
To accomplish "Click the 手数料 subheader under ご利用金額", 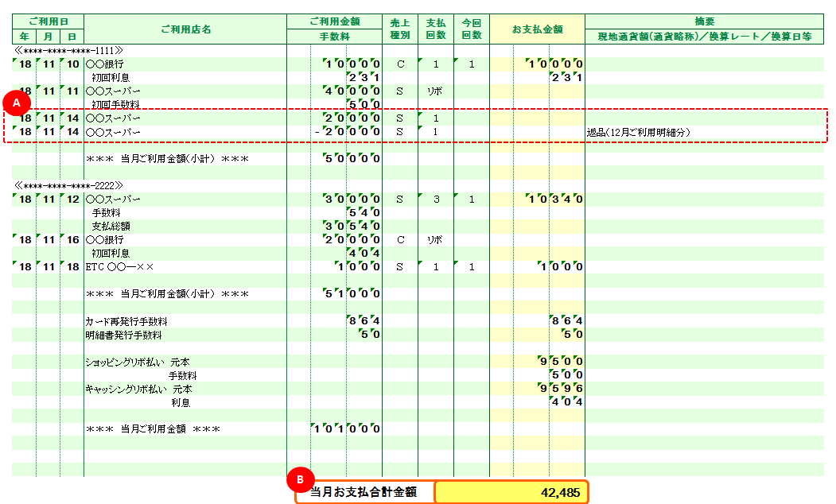I will pos(334,37).
